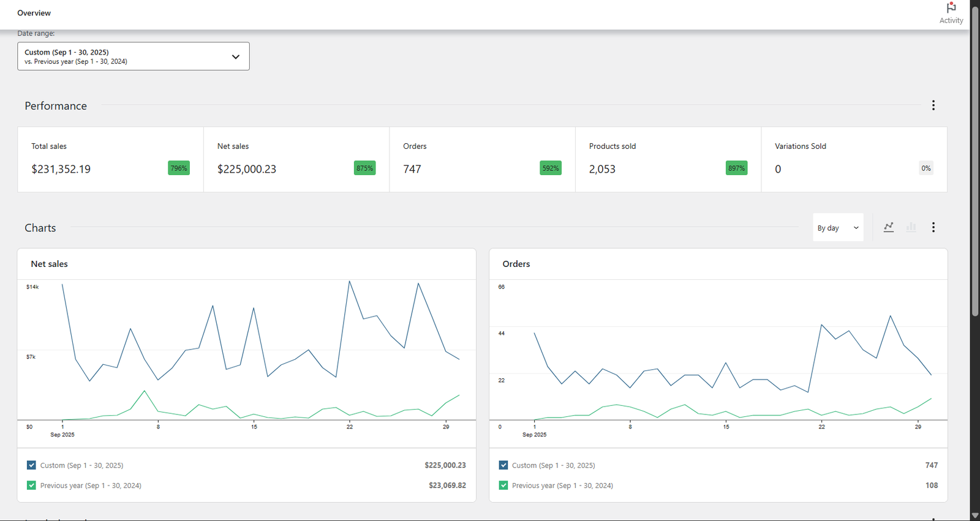Toggle Custom Sep 2025 in Orders chart
The width and height of the screenshot is (980, 521).
click(503, 465)
